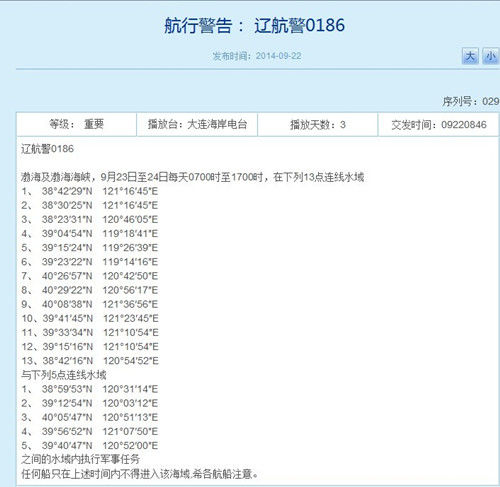Click coordinate 39°33'34"N 121°10'54"E
Image resolution: width=500 pixels, height=487 pixels.
click(x=100, y=332)
